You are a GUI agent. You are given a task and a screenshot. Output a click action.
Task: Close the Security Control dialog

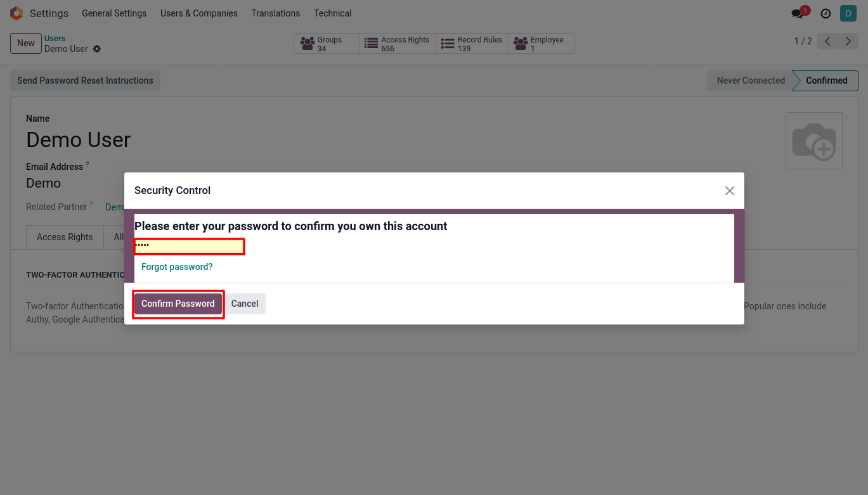tap(730, 191)
